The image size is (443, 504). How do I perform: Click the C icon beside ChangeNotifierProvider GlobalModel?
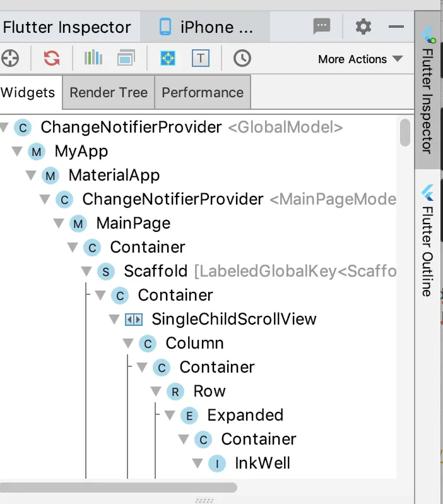point(23,128)
